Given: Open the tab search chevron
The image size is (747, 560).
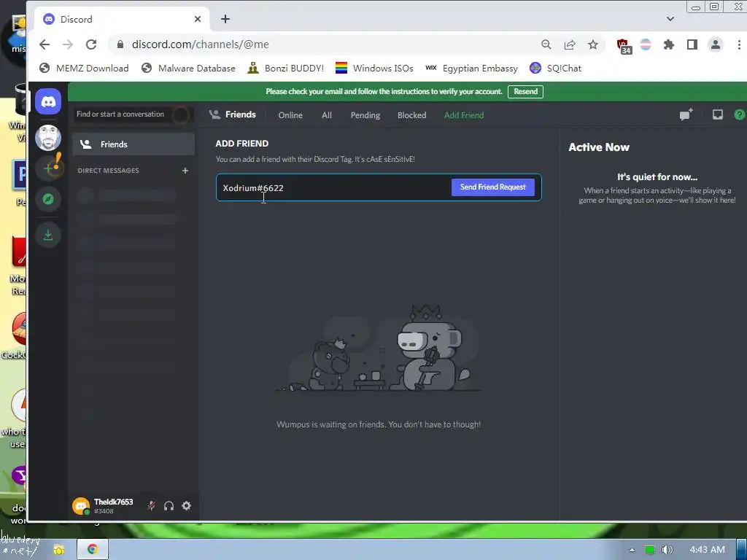Looking at the screenshot, I should coord(670,19).
